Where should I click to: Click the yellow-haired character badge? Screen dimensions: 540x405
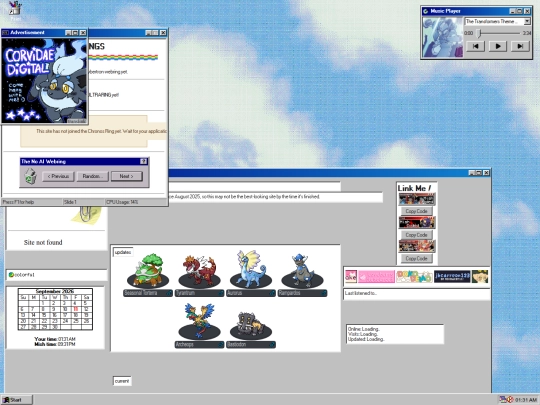480,277
